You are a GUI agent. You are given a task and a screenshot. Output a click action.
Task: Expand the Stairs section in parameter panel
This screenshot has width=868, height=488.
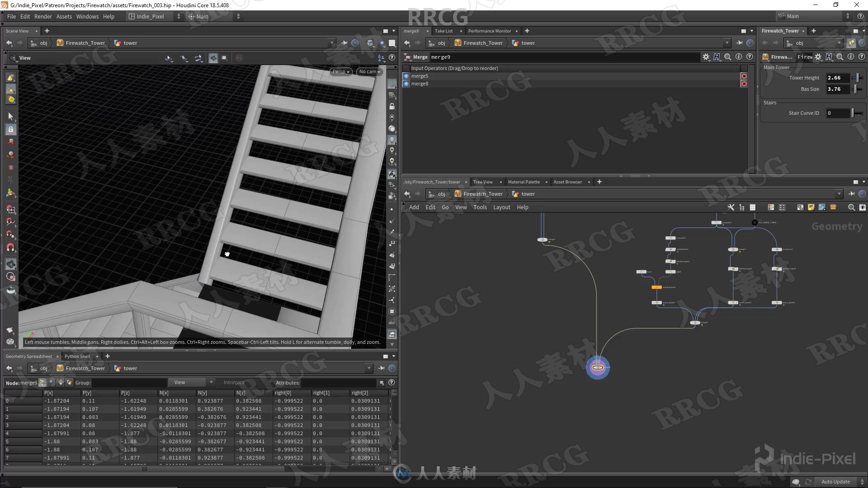pyautogui.click(x=769, y=102)
